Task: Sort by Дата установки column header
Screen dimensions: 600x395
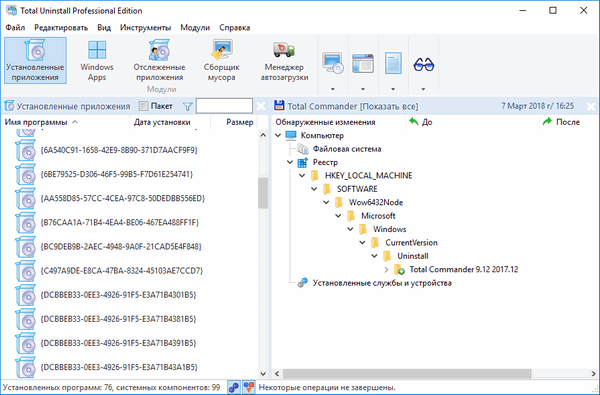Action: 170,122
